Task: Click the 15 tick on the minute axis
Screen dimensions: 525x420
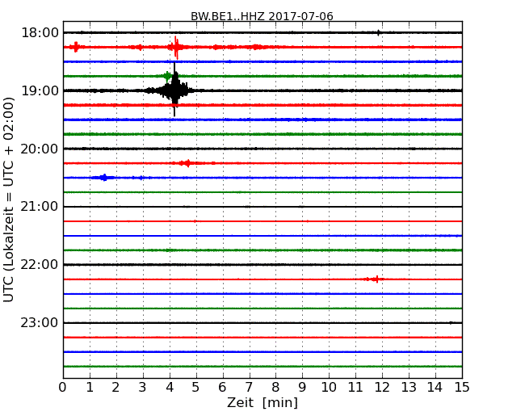Action: (x=462, y=387)
